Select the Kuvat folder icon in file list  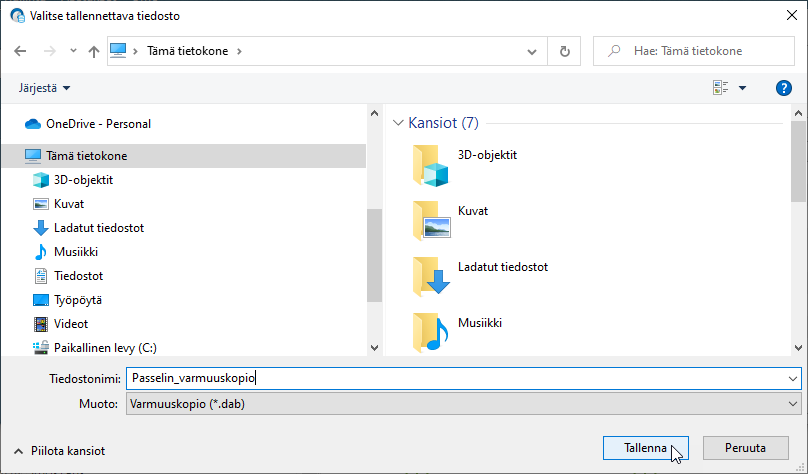coord(431,222)
